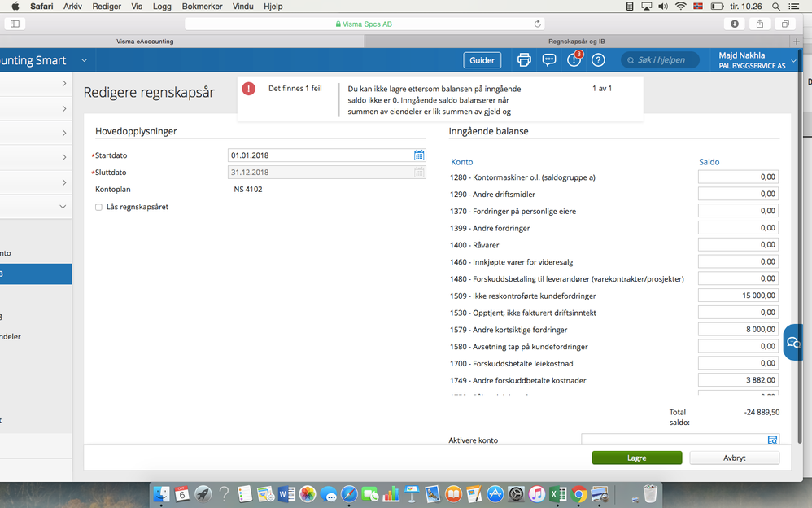Switch to Visma eAccounting tab
This screenshot has width=812, height=508.
coord(145,42)
